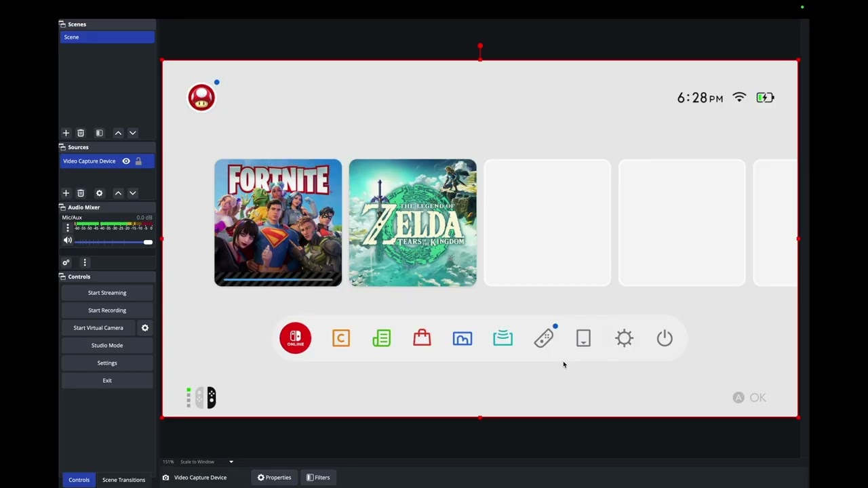Toggle lock on Video Capture Device source
The image size is (868, 488).
click(138, 161)
